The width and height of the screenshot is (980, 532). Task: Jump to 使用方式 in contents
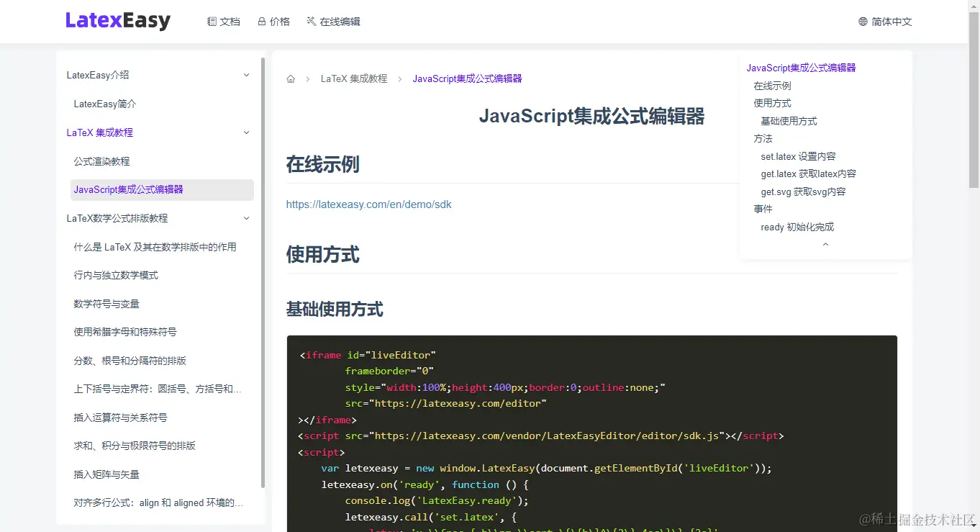coord(772,103)
